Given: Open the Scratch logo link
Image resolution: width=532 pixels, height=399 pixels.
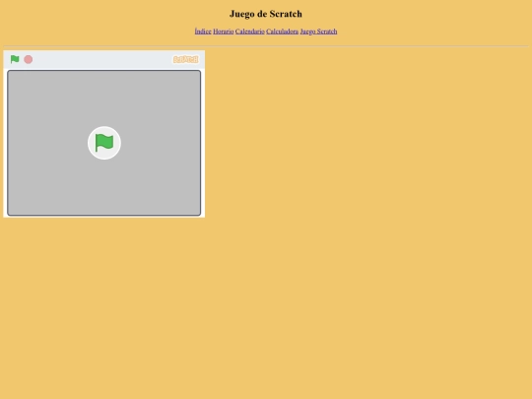Looking at the screenshot, I should coord(185,59).
